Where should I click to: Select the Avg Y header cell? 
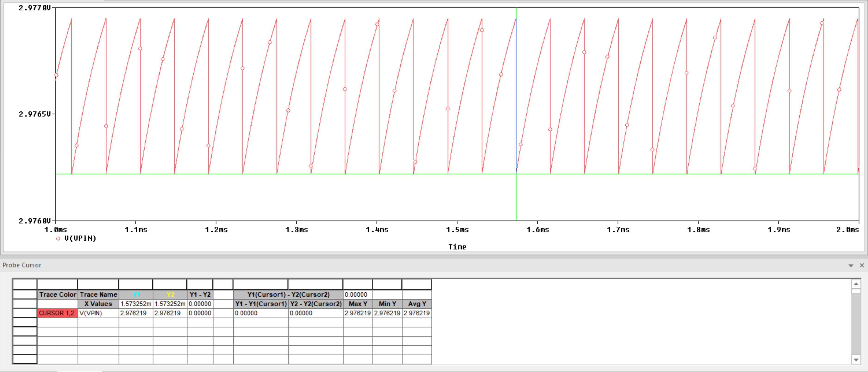point(417,304)
